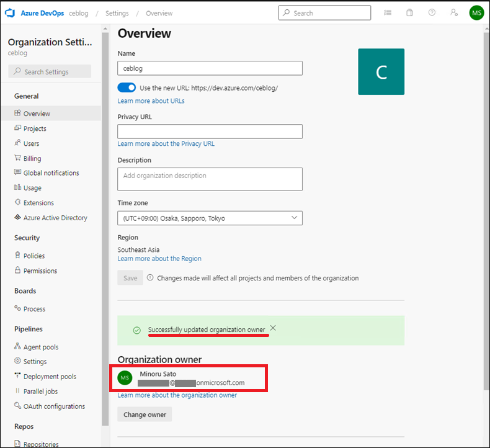Viewport: 490px width, 448px height.
Task: Click the Users sidebar icon
Action: 17,143
